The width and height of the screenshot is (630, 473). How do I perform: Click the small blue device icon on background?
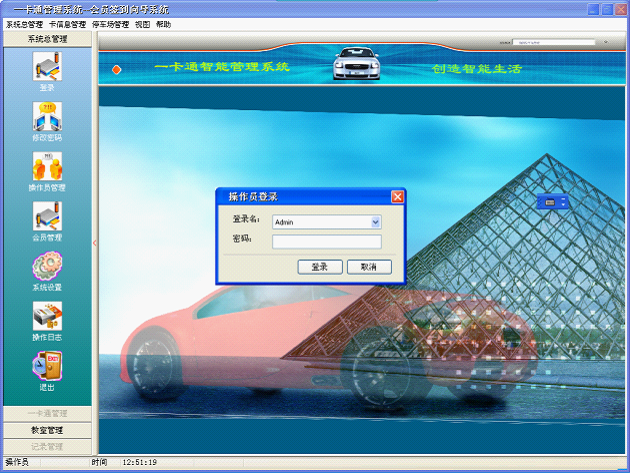[552, 202]
